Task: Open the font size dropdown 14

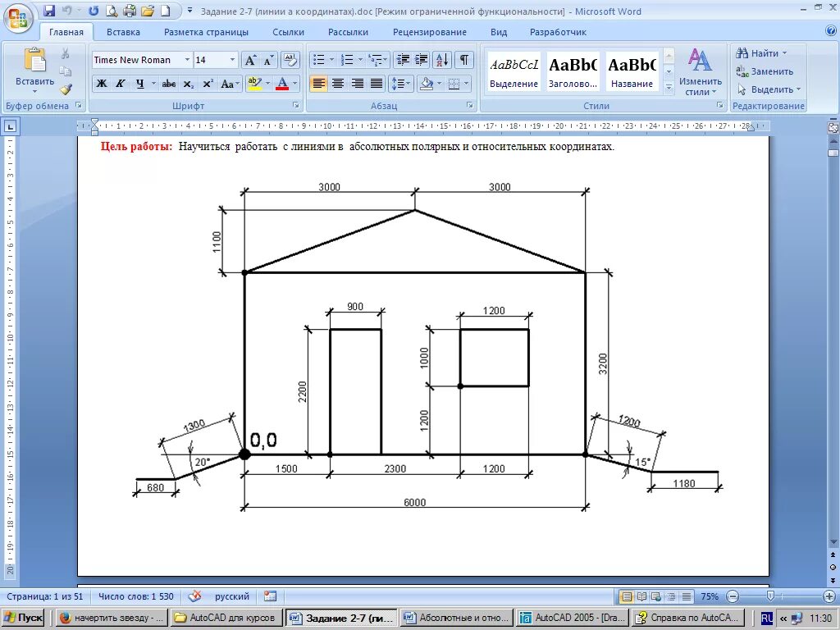Action: tap(232, 60)
